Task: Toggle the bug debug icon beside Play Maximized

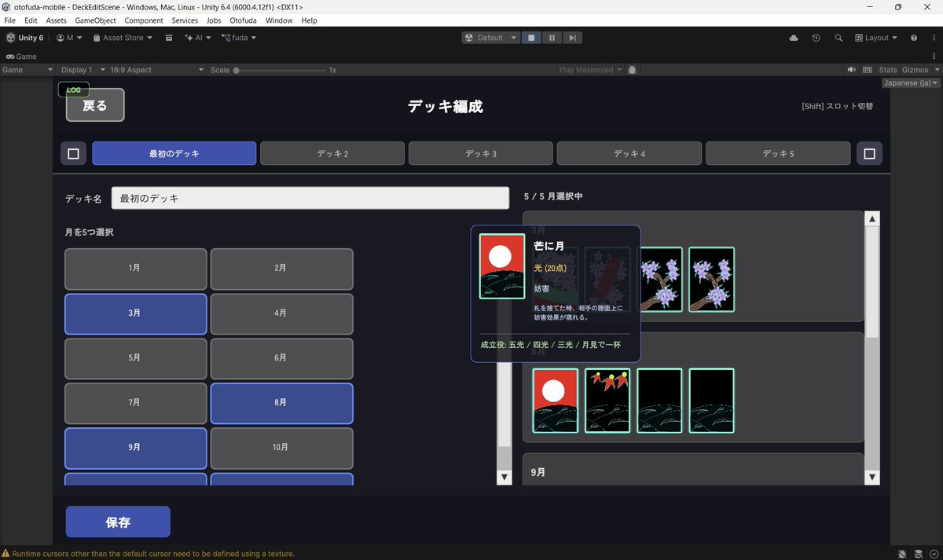Action: point(633,70)
